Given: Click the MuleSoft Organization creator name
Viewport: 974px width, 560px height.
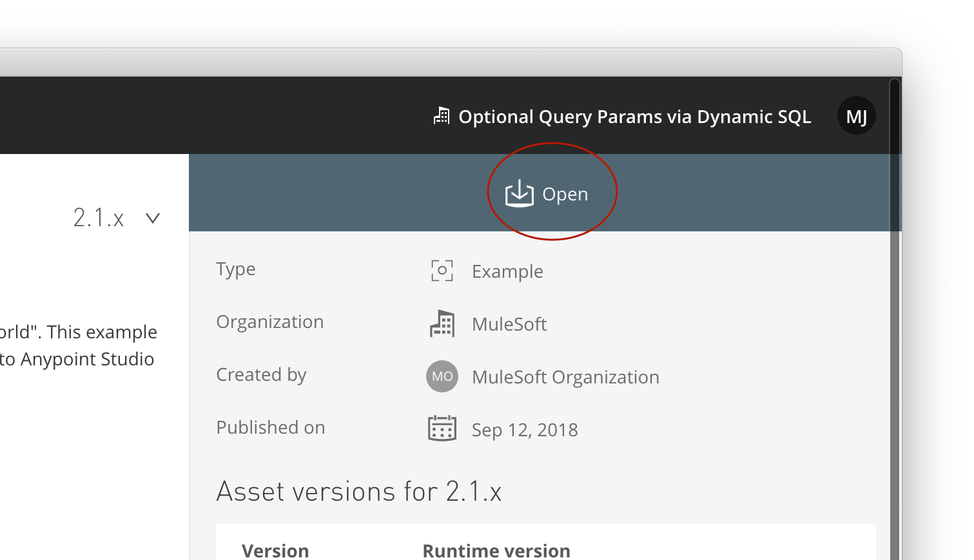Looking at the screenshot, I should click(565, 377).
